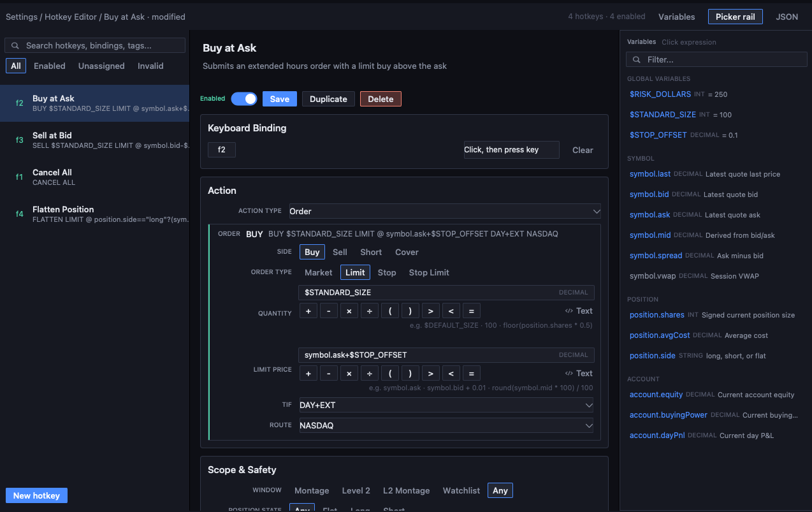Toggle the Enabled switch off
The height and width of the screenshot is (512, 812).
coord(244,99)
